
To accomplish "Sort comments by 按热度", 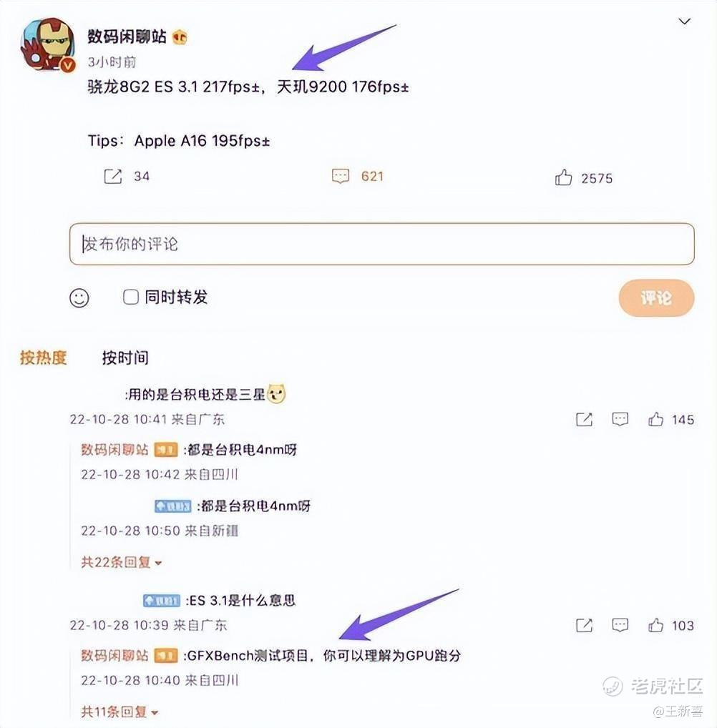I will click(x=43, y=358).
